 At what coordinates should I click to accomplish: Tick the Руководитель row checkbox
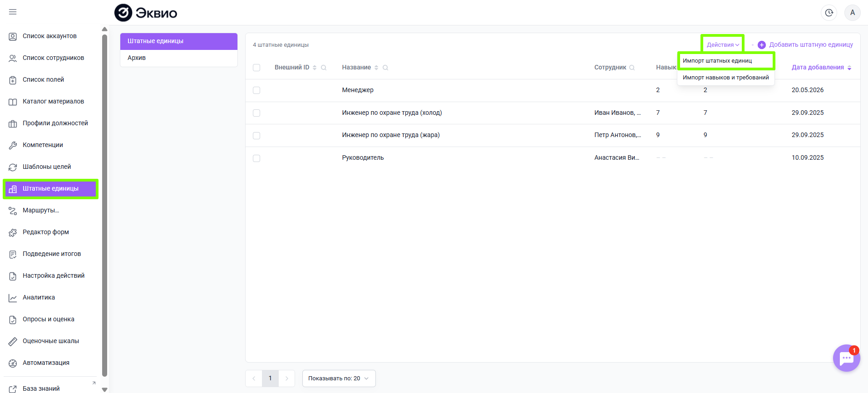256,158
